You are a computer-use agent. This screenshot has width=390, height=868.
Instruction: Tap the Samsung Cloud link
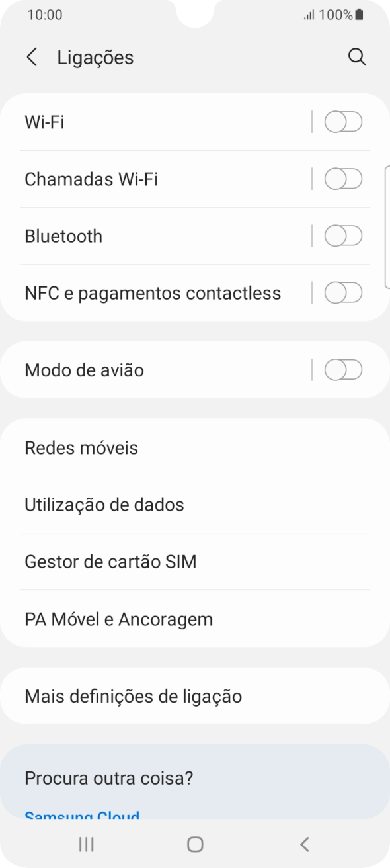click(x=81, y=816)
